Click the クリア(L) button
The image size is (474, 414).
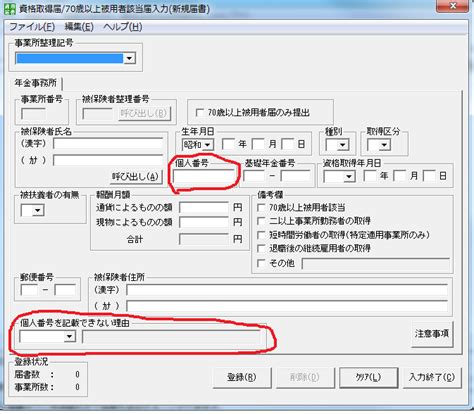[368, 377]
